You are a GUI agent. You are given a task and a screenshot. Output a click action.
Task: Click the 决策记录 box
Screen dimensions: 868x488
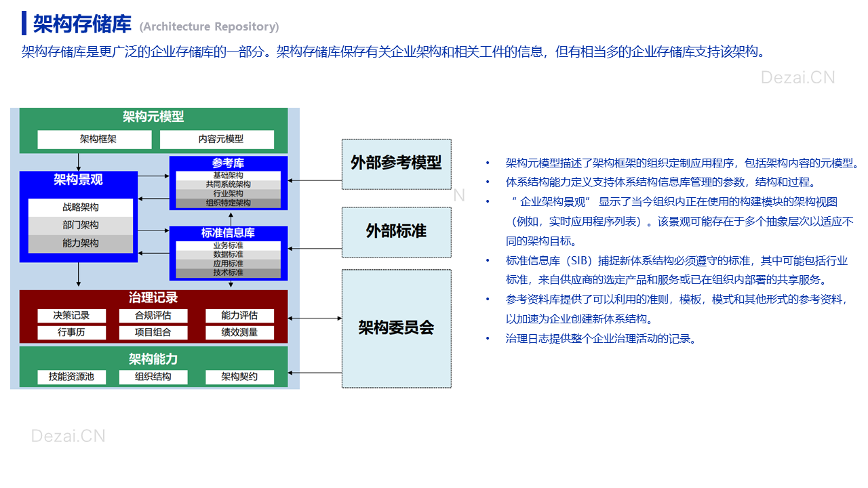[72, 316]
